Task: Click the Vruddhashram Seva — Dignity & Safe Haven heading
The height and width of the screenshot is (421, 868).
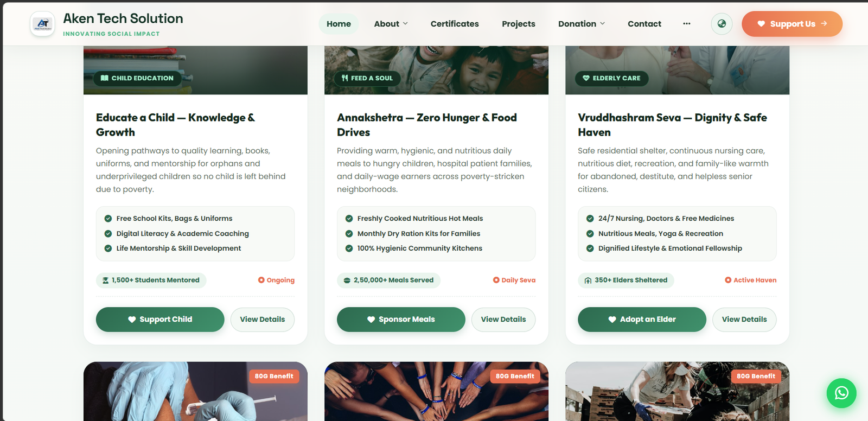Action: (672, 125)
